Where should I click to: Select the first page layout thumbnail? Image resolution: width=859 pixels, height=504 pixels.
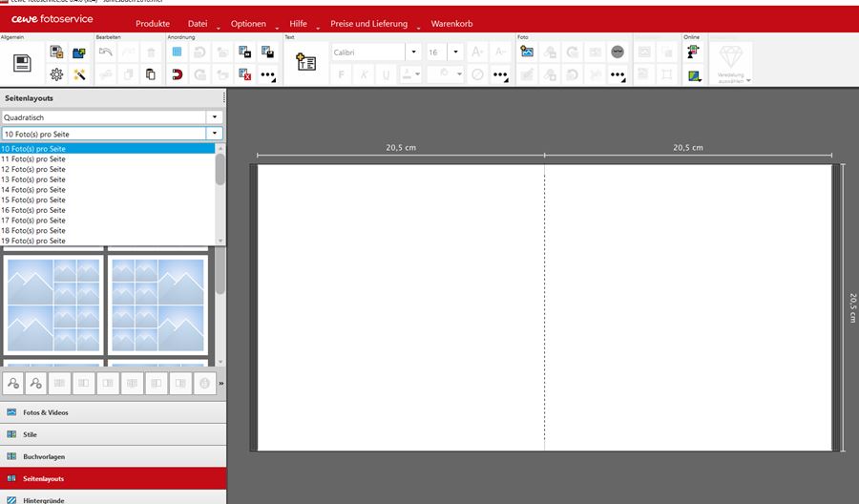52,304
